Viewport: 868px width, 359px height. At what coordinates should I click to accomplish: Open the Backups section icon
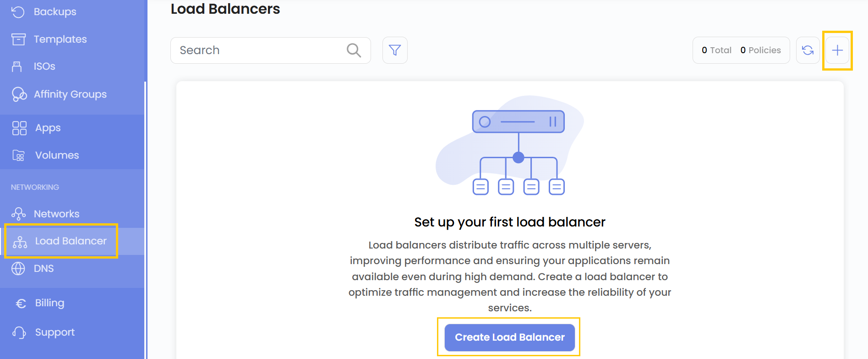pyautogui.click(x=18, y=12)
